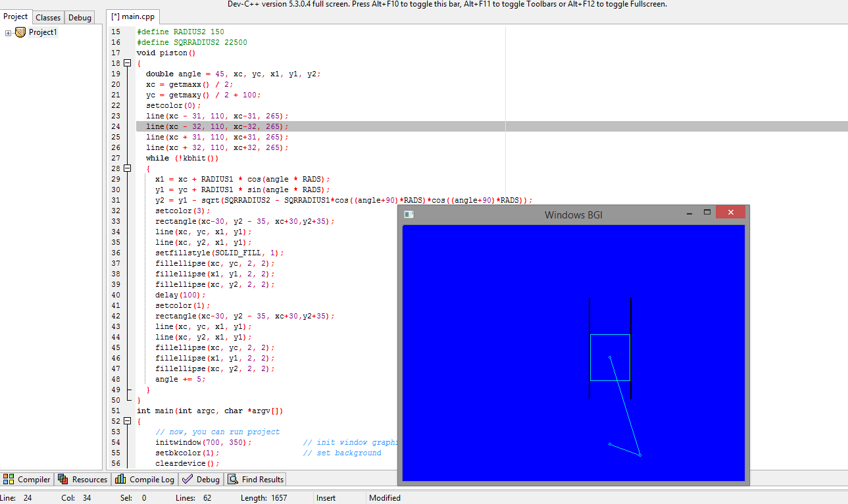
Task: Click the 'yc = getmaxy() / 2 + 100;' line
Action: tap(203, 95)
